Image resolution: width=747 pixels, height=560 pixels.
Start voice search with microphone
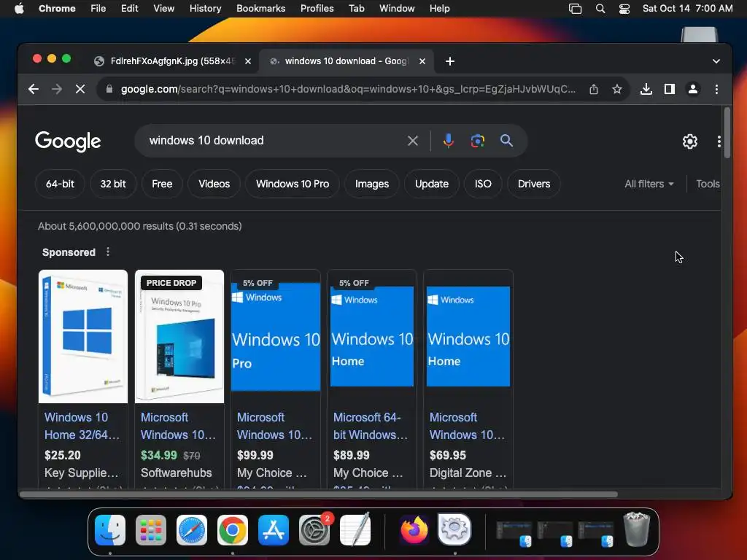point(449,141)
